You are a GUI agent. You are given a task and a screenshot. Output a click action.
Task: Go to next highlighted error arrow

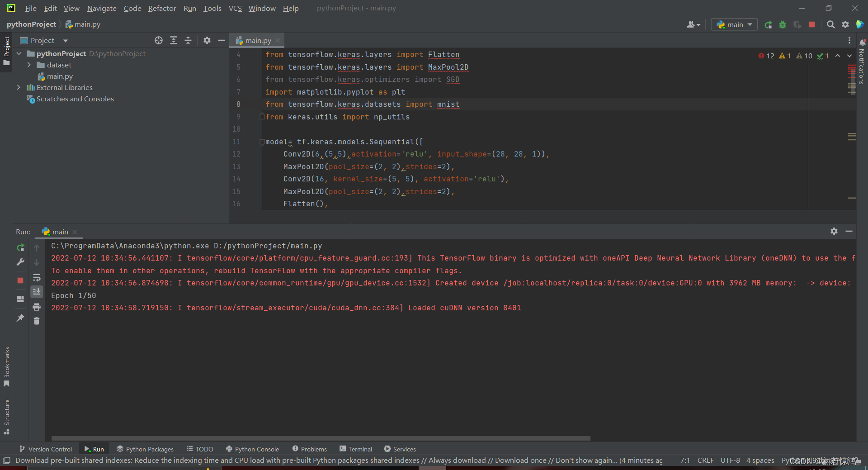849,56
